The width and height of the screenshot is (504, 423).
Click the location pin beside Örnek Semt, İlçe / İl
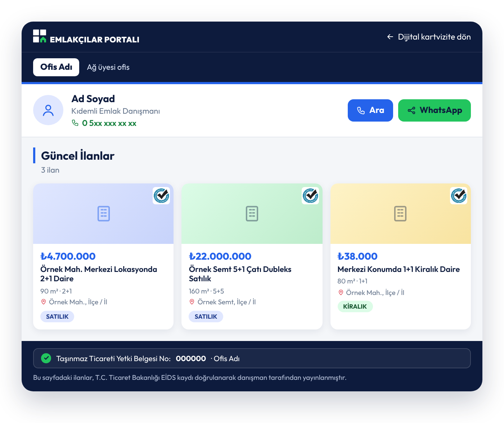192,302
